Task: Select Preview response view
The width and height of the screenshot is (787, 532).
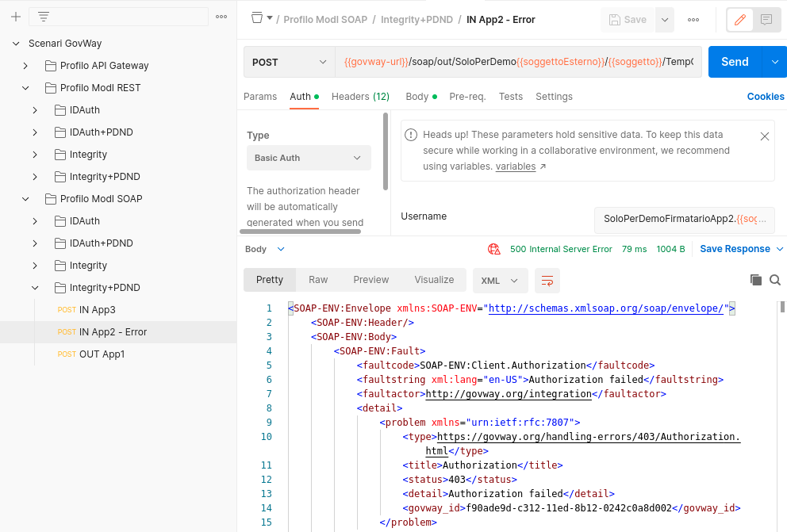Action: click(x=371, y=280)
